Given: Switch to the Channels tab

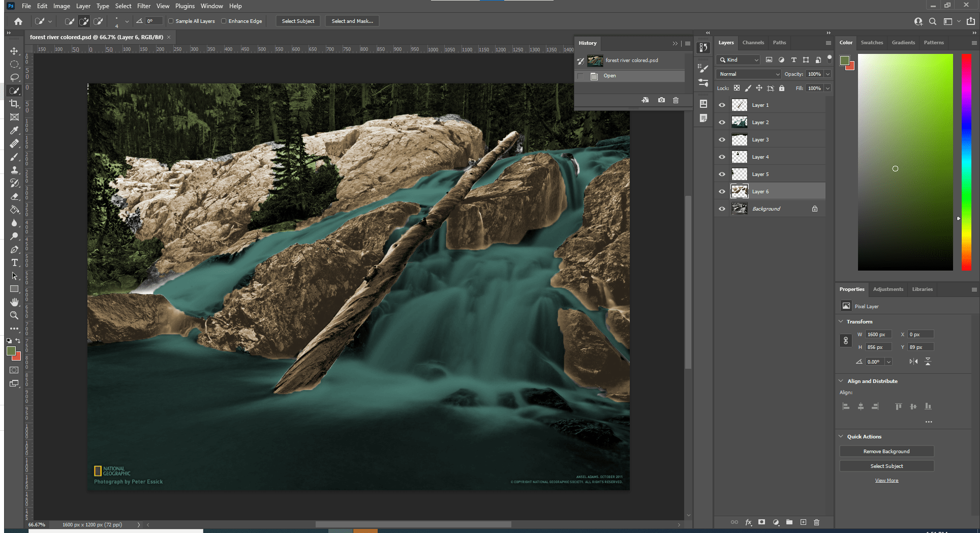Looking at the screenshot, I should pos(753,43).
